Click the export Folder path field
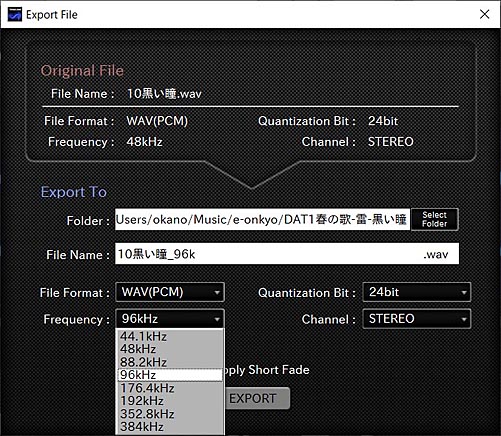The height and width of the screenshot is (436, 501). (x=262, y=220)
